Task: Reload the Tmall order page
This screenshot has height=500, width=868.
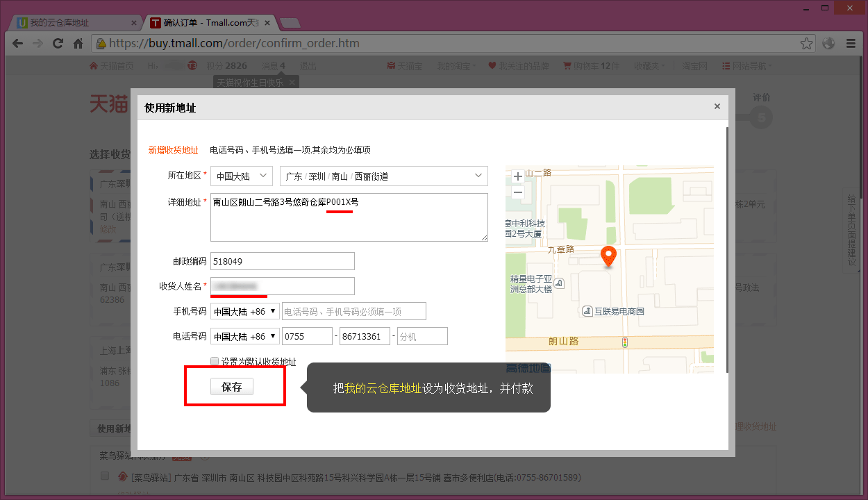Action: (x=58, y=43)
